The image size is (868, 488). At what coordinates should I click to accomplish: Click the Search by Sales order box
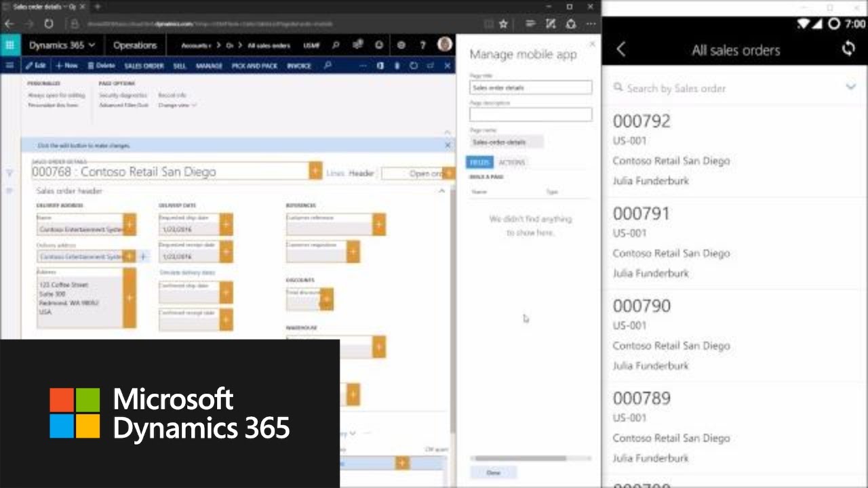726,88
